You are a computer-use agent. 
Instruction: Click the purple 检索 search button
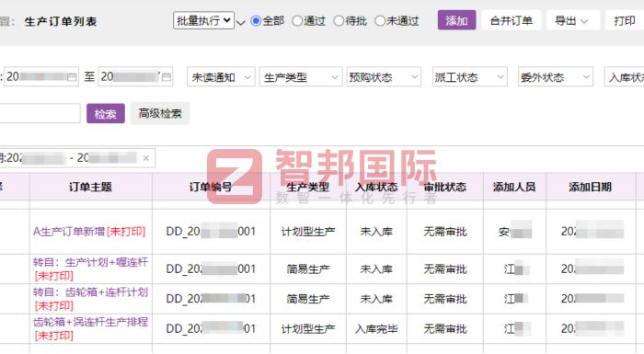106,113
